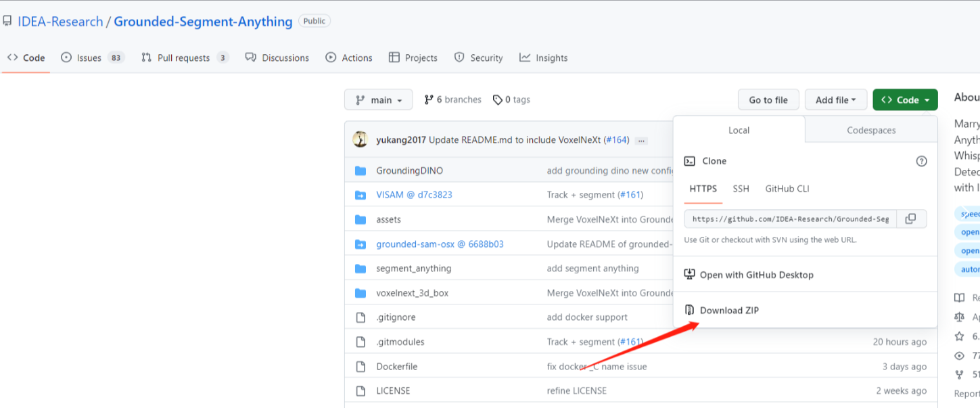Click the grounded-sam-osx submodule folder icon
This screenshot has height=408, width=980.
point(360,244)
